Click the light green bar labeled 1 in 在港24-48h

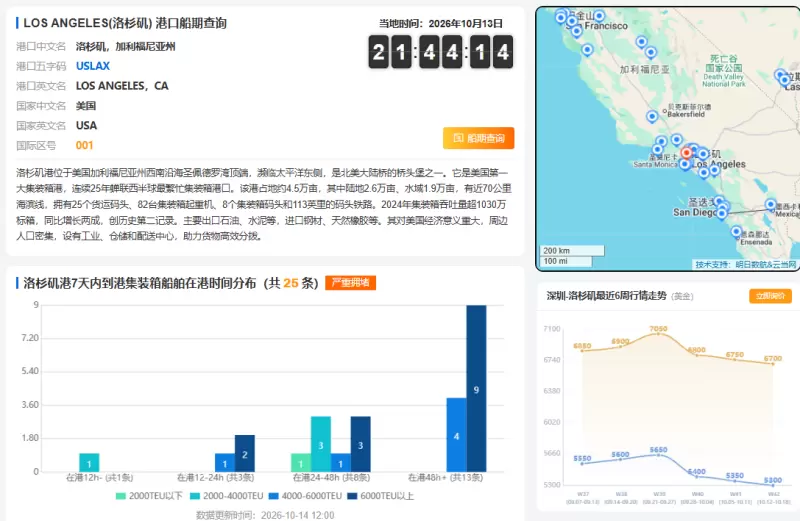tap(301, 462)
